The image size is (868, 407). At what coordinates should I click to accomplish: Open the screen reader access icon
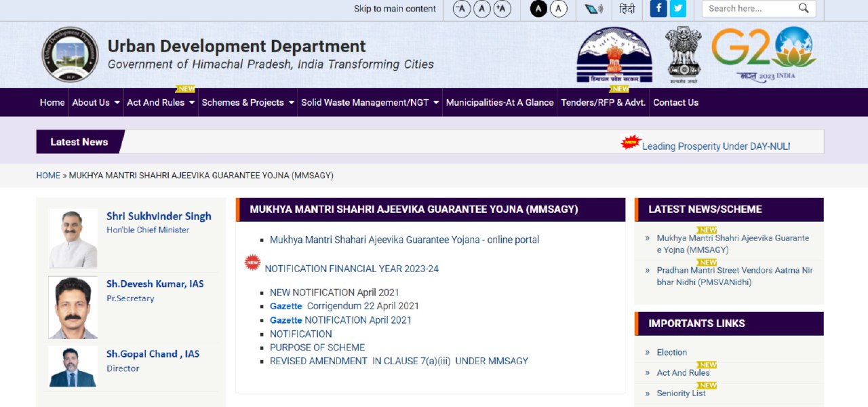[594, 9]
